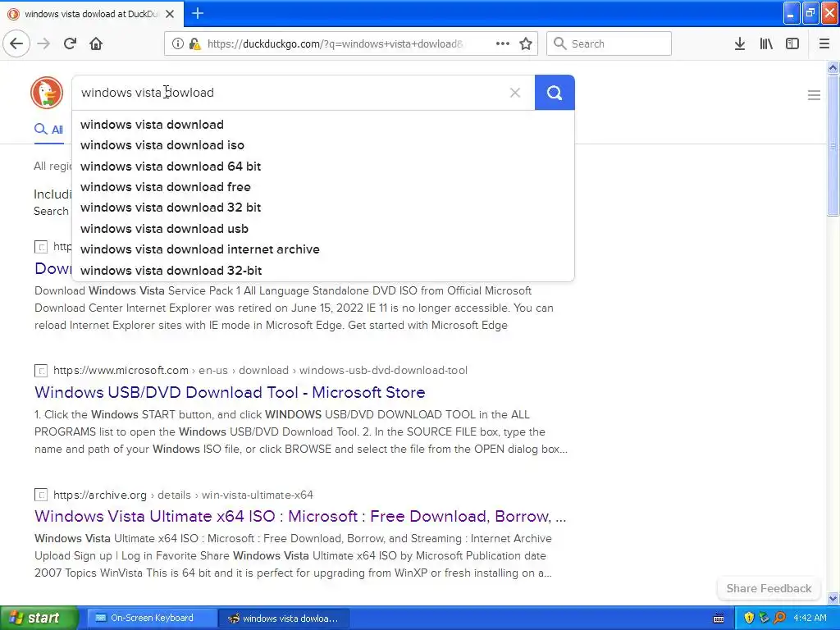Click the Share Feedback button
Viewport: 840px width, 630px height.
click(x=769, y=588)
